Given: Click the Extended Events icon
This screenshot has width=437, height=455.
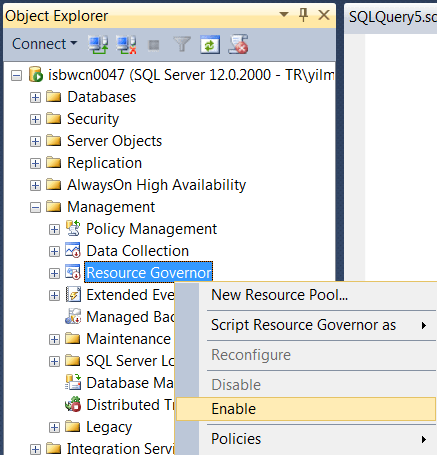Looking at the screenshot, I should tap(73, 294).
